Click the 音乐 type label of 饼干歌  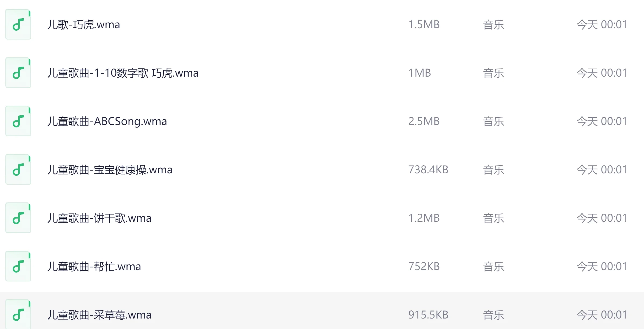coord(493,218)
